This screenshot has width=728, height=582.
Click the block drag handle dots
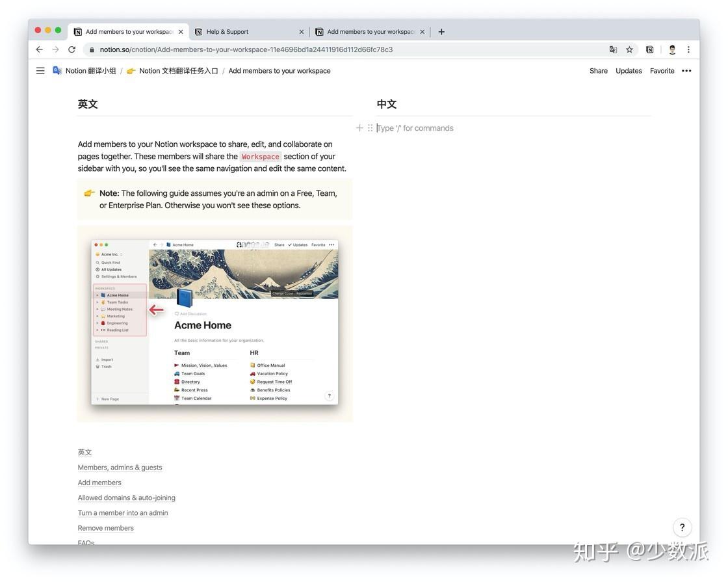click(x=370, y=127)
